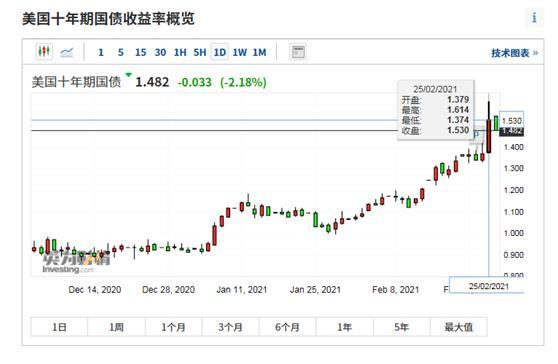Select the 1日 range tab
Image resolution: width=558 pixels, height=364 pixels.
click(59, 327)
